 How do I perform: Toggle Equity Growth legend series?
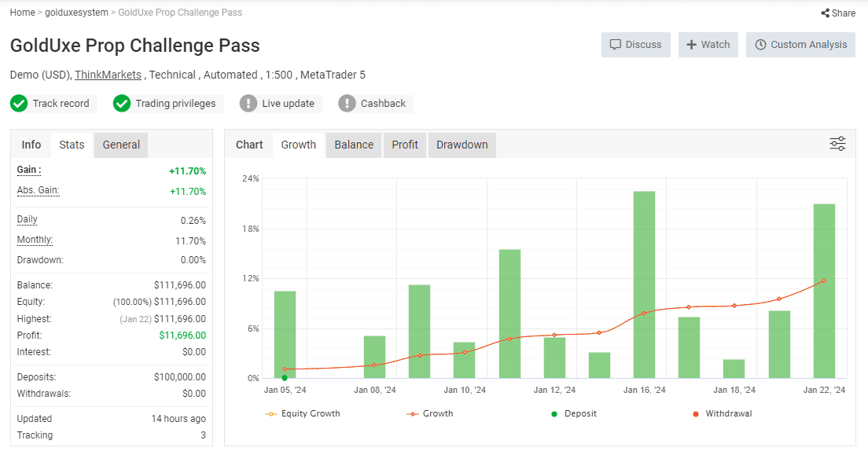coord(303,413)
